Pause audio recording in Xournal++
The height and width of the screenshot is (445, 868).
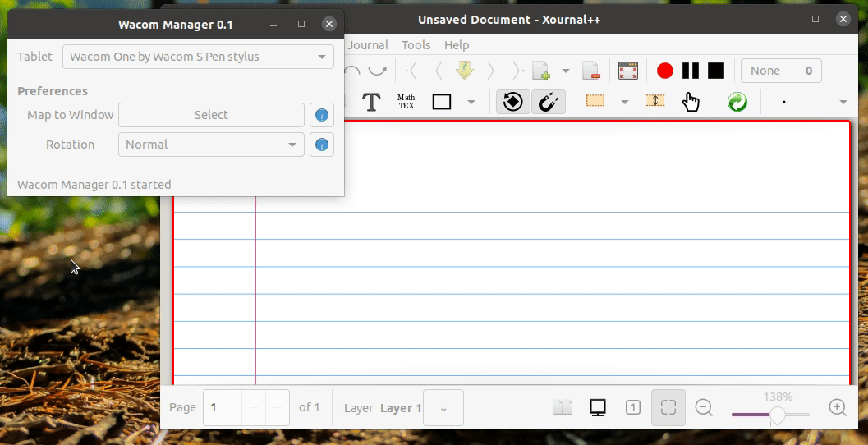[x=691, y=71]
